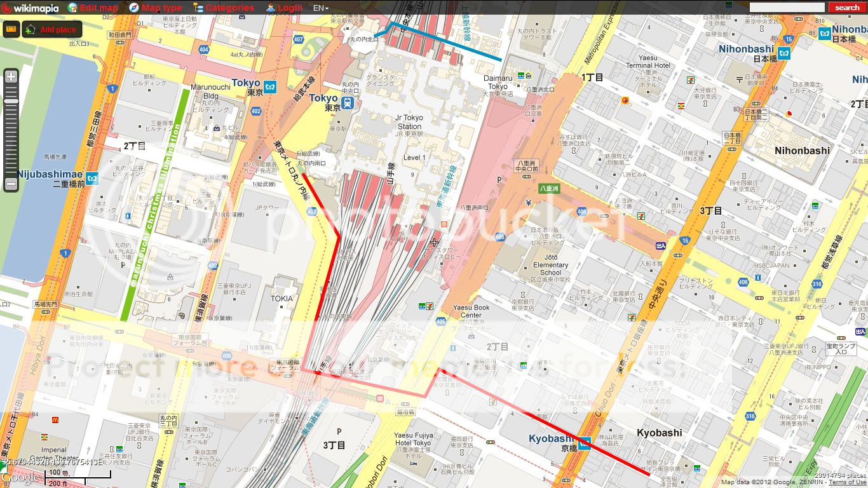Click the Map type compass icon
Viewport: 868px width, 488px height.
click(134, 8)
